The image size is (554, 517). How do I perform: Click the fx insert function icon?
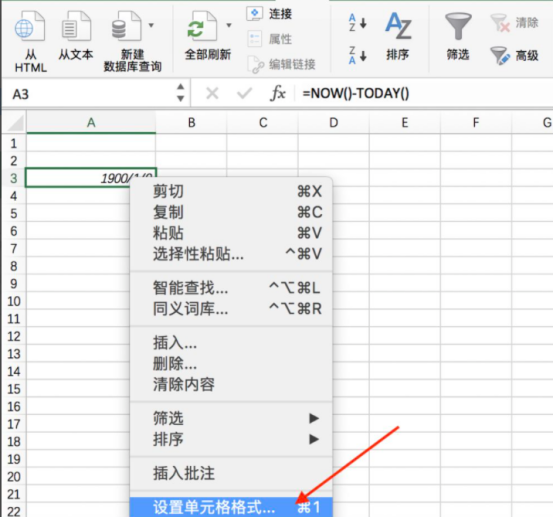click(x=278, y=94)
